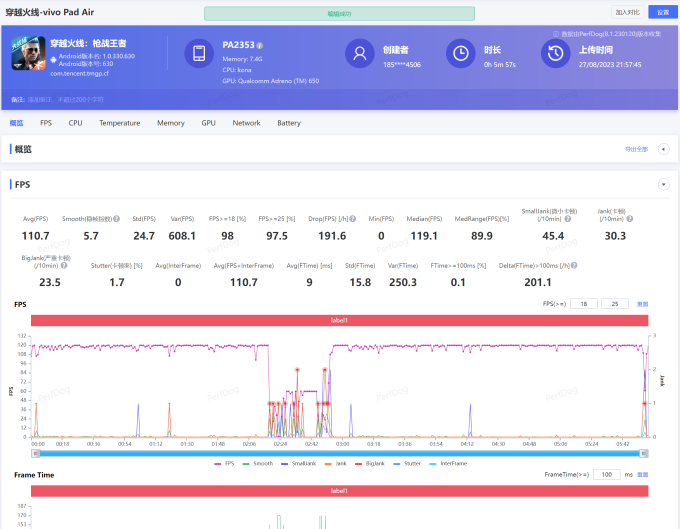Click the blue FPS time range bar
This screenshot has width=680, height=529.
pyautogui.click(x=340, y=454)
